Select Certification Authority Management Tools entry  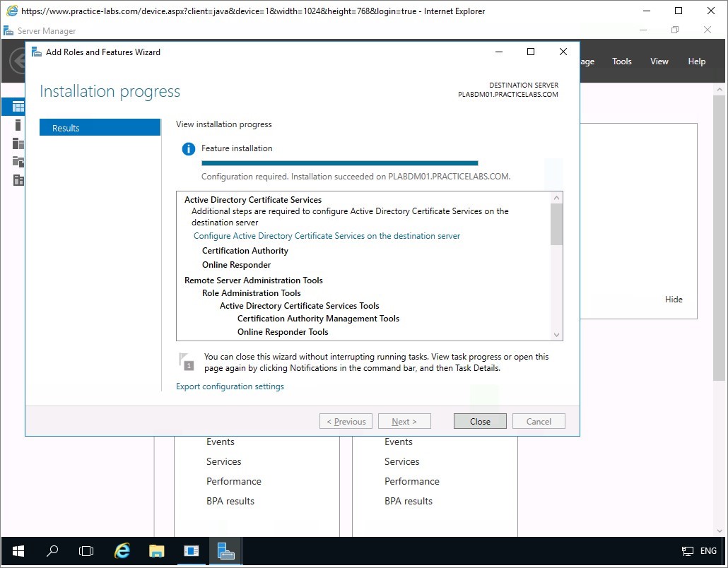318,319
